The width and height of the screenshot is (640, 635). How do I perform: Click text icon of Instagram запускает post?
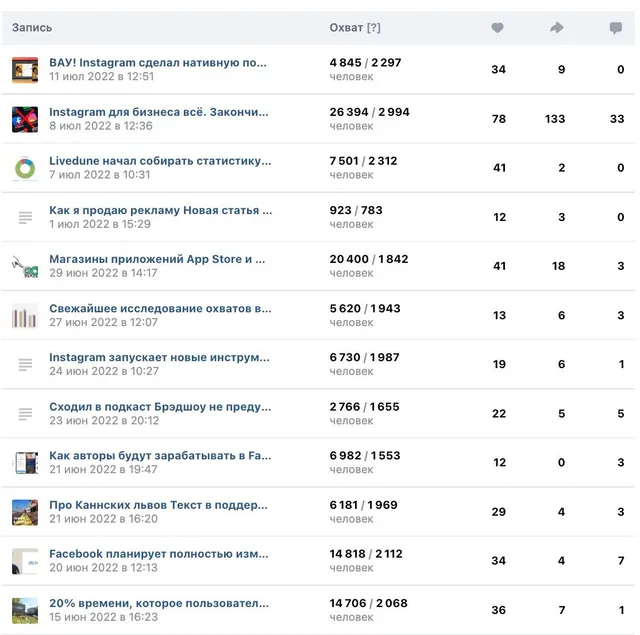(25, 364)
